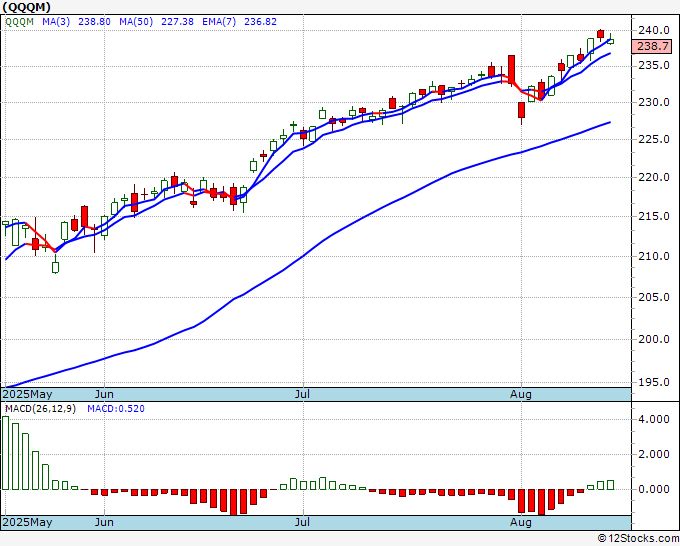The width and height of the screenshot is (680, 546).
Task: Click the MA(50) legend label
Action: pos(136,22)
